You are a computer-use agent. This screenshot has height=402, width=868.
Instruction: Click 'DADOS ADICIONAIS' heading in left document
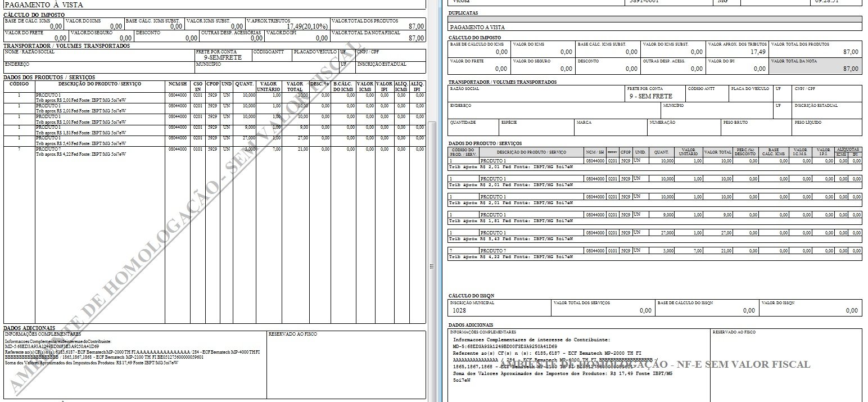pyautogui.click(x=29, y=328)
